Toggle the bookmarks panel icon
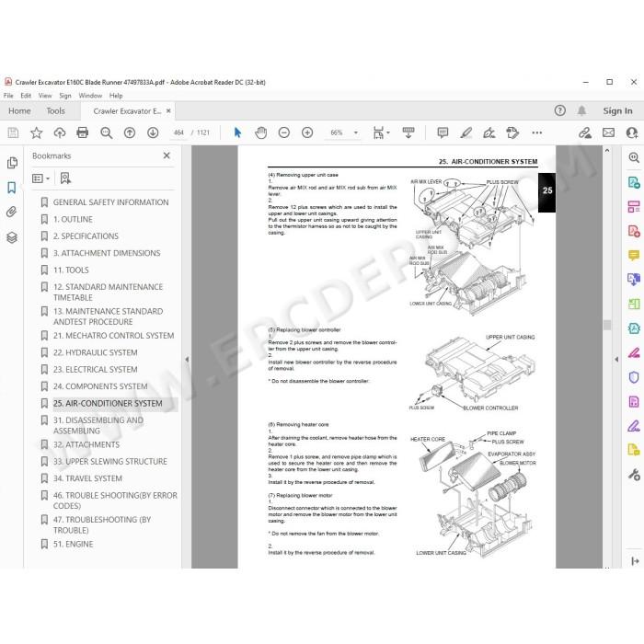This screenshot has height=644, width=644. [x=11, y=188]
